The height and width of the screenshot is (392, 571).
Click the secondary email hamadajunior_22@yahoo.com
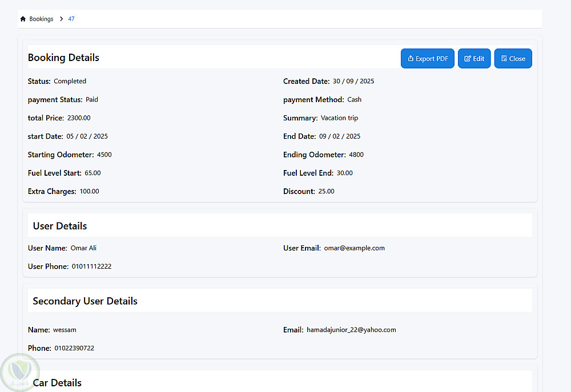click(x=351, y=330)
